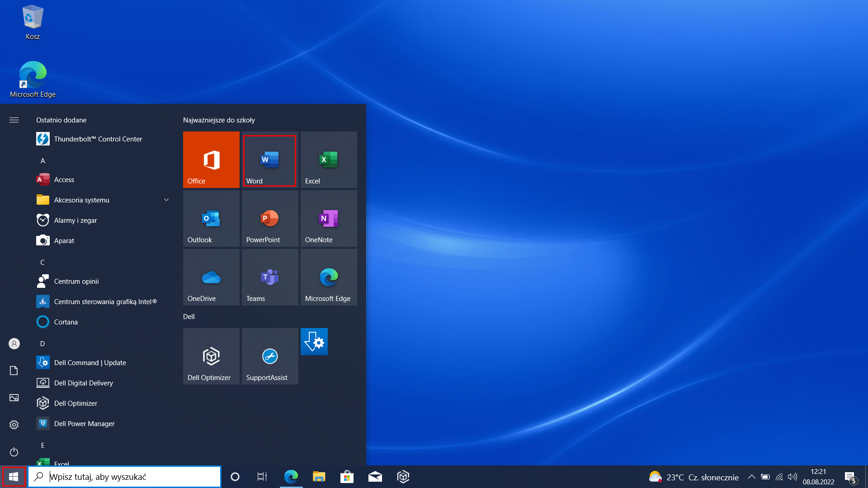Open the weather widget showing 23°C
Image resolution: width=868 pixels, height=488 pixels.
[x=693, y=477]
